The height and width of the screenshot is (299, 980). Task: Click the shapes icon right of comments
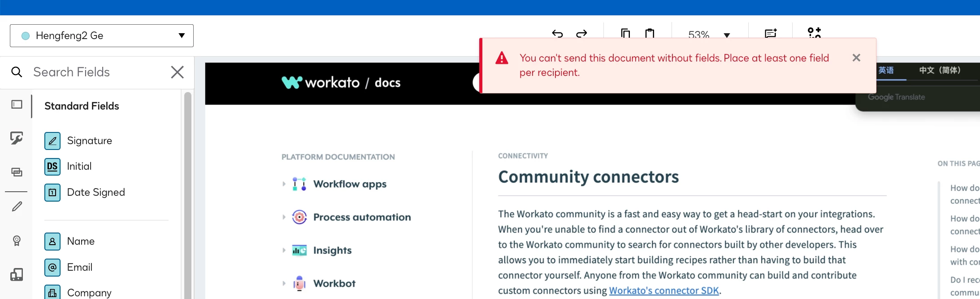pyautogui.click(x=814, y=33)
